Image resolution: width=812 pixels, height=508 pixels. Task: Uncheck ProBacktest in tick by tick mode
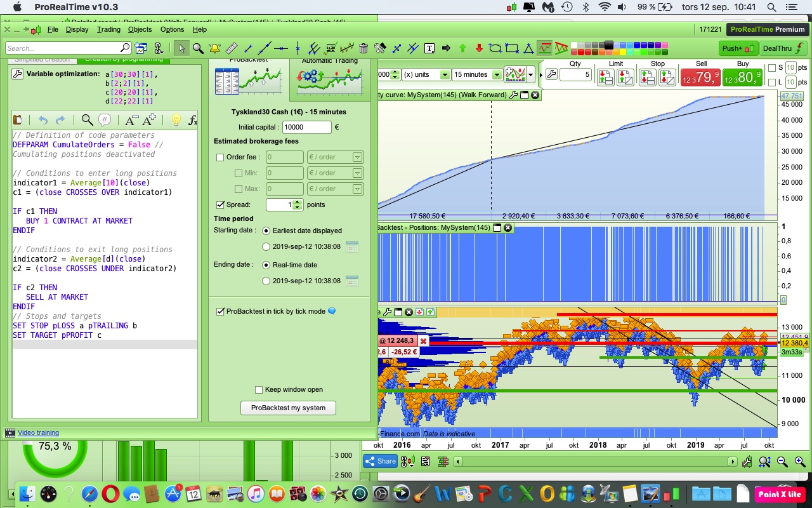pos(221,311)
